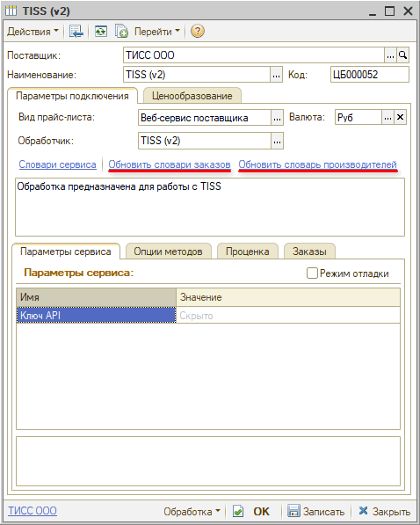The width and height of the screenshot is (420, 525).
Task: Click the Наименование input field
Action: point(197,75)
